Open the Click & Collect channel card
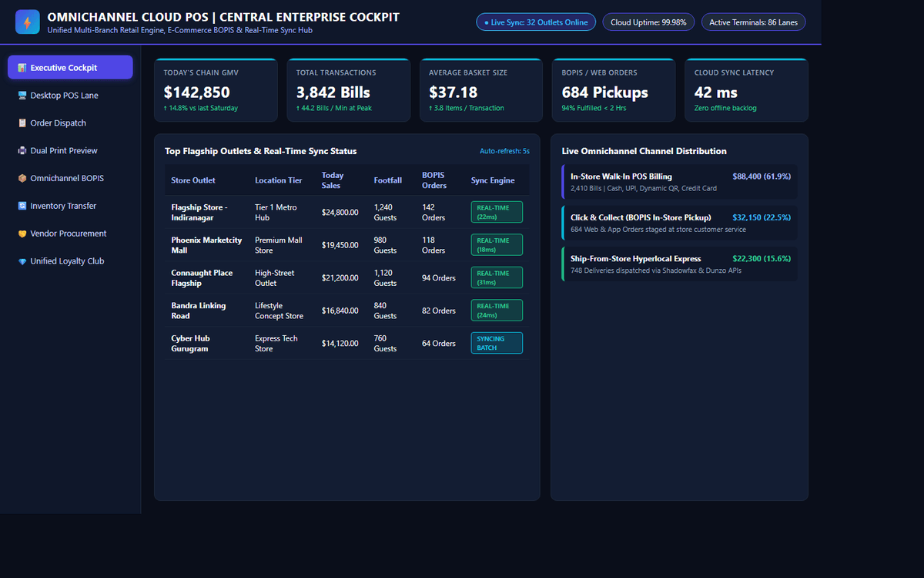Viewport: 924px width, 578px height. coord(680,223)
